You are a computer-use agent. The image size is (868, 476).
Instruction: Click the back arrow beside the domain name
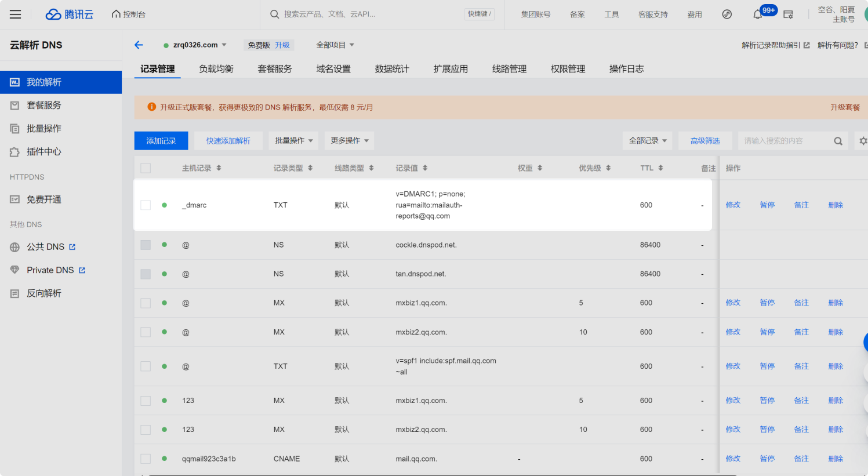pos(139,45)
